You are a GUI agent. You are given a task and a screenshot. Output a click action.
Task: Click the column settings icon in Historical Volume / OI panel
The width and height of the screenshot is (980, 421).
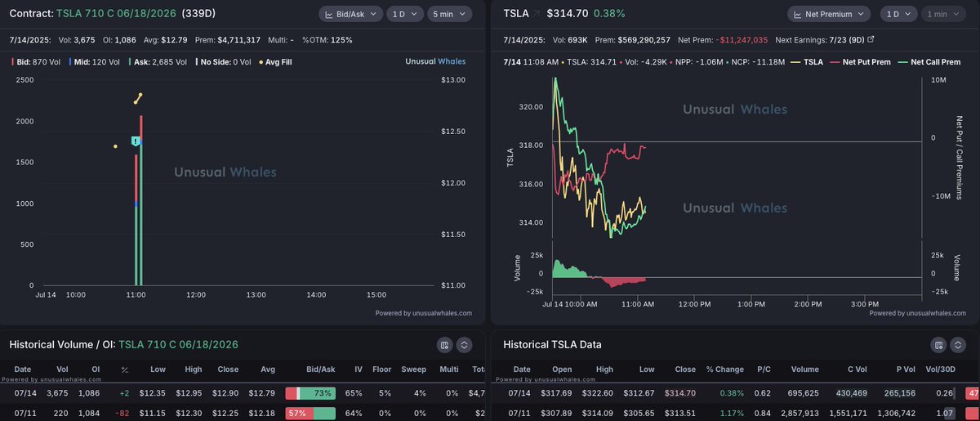tap(444, 345)
